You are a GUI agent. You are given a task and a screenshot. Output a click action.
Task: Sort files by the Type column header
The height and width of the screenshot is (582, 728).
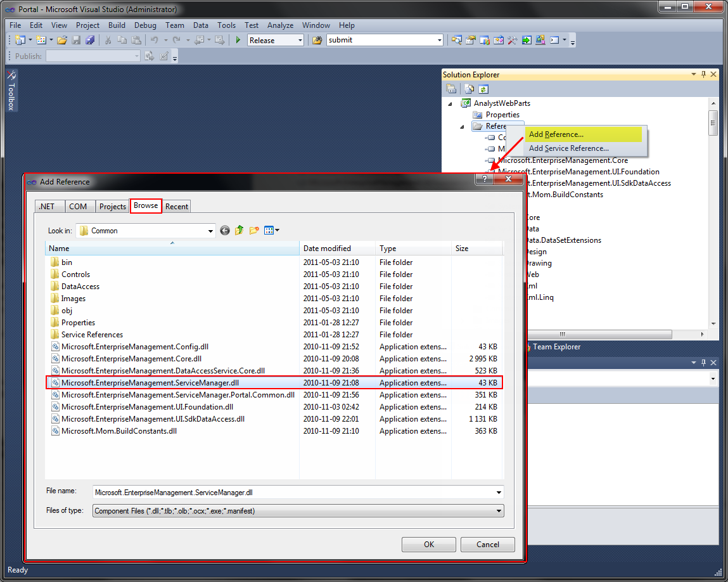[413, 249]
